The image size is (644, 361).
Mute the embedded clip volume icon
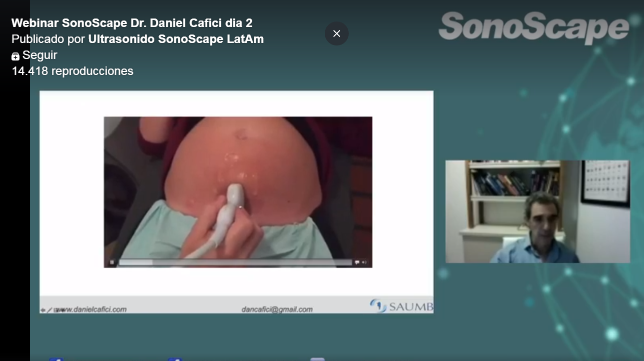[364, 262]
